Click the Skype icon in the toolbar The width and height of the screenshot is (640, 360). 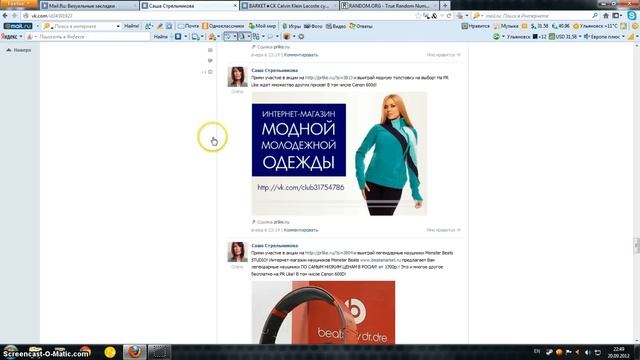click(632, 16)
